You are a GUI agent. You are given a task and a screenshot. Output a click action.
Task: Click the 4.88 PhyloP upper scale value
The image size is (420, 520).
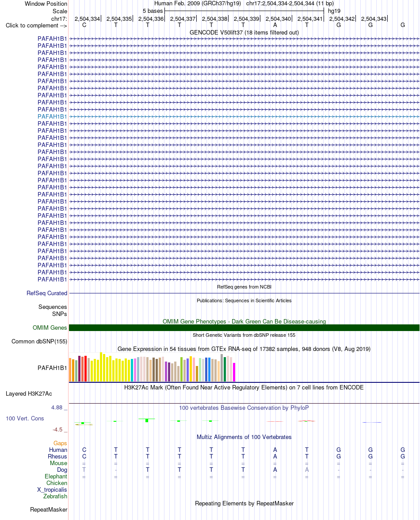57,407
